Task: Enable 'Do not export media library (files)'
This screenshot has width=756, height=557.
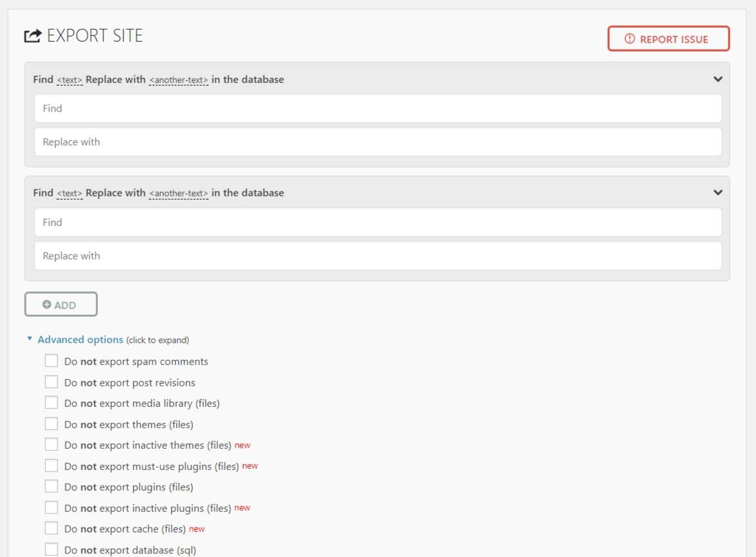Action: point(52,402)
